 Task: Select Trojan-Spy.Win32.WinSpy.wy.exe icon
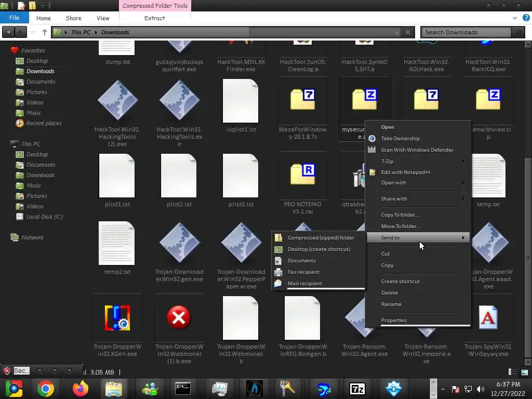[x=488, y=317]
